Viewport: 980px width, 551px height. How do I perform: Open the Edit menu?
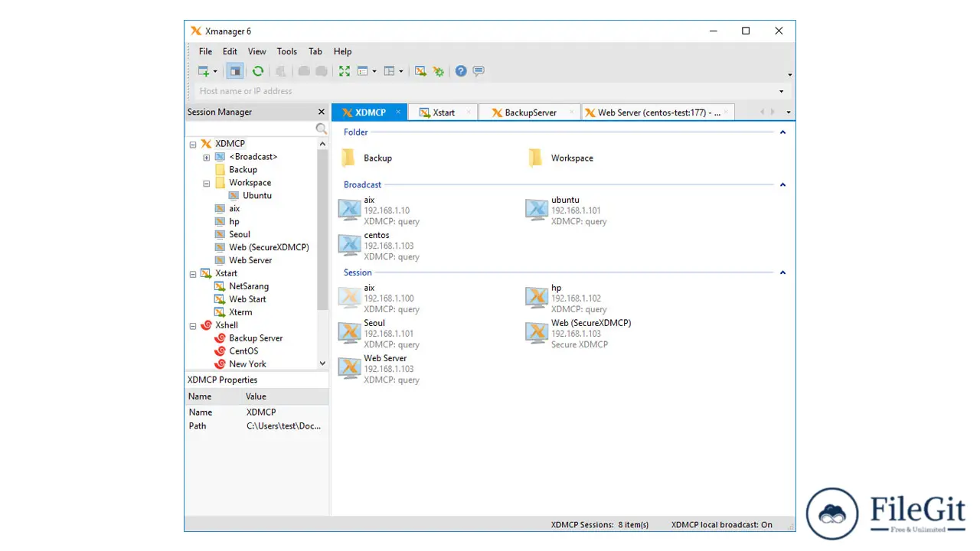[230, 51]
